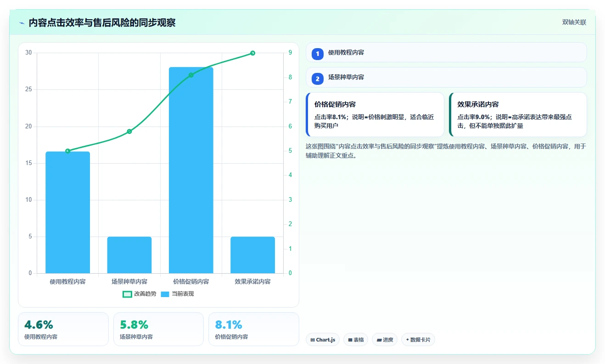
Task: Open the 价格促销内容 detail card
Action: pos(375,115)
